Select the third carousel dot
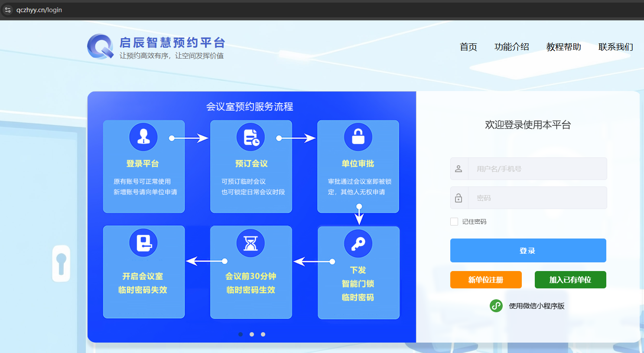The width and height of the screenshot is (644, 353). click(x=263, y=334)
